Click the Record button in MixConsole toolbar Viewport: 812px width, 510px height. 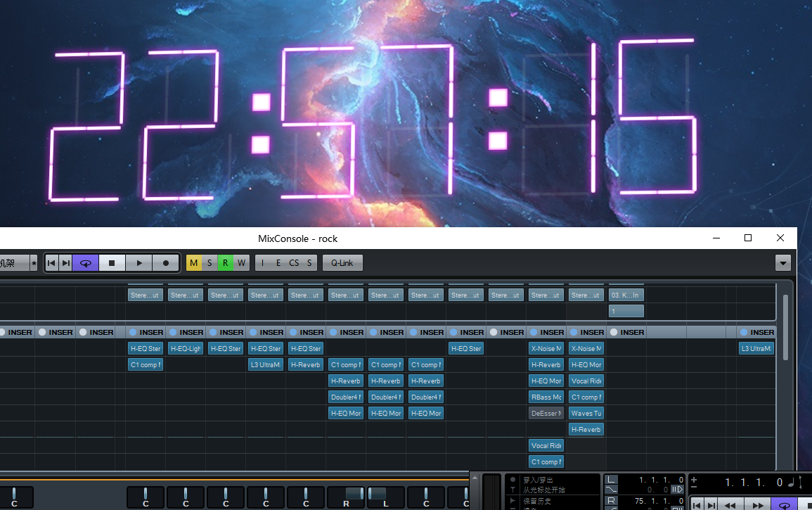166,263
